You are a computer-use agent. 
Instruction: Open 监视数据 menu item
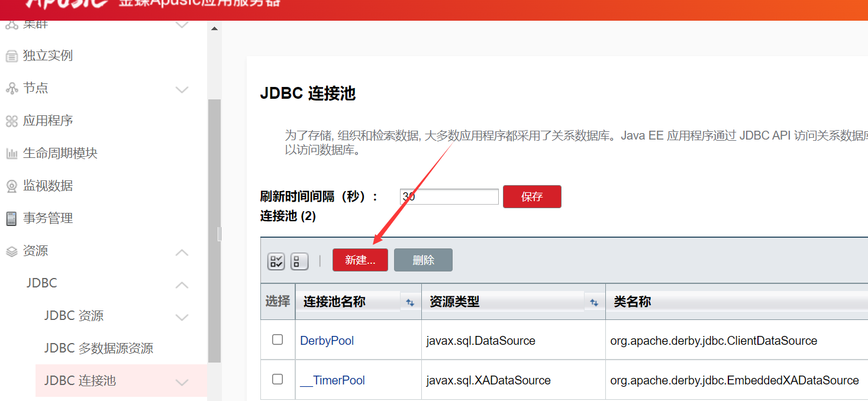tap(48, 186)
